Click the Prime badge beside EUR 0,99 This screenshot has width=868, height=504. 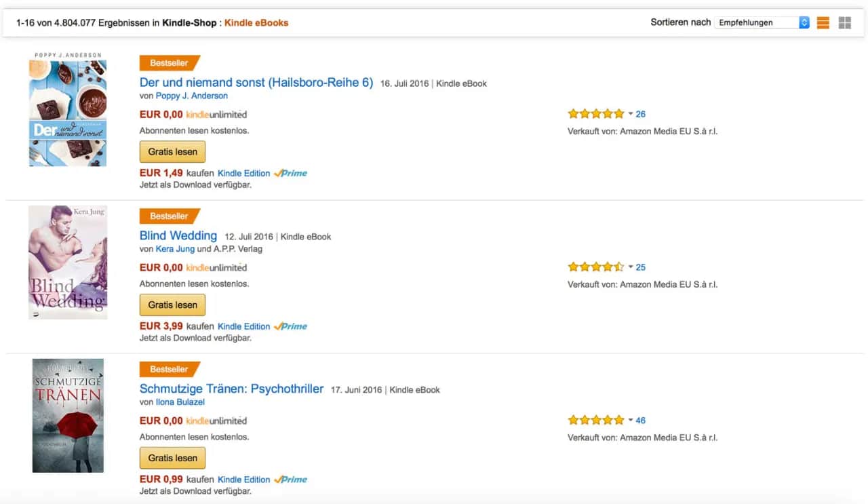292,479
